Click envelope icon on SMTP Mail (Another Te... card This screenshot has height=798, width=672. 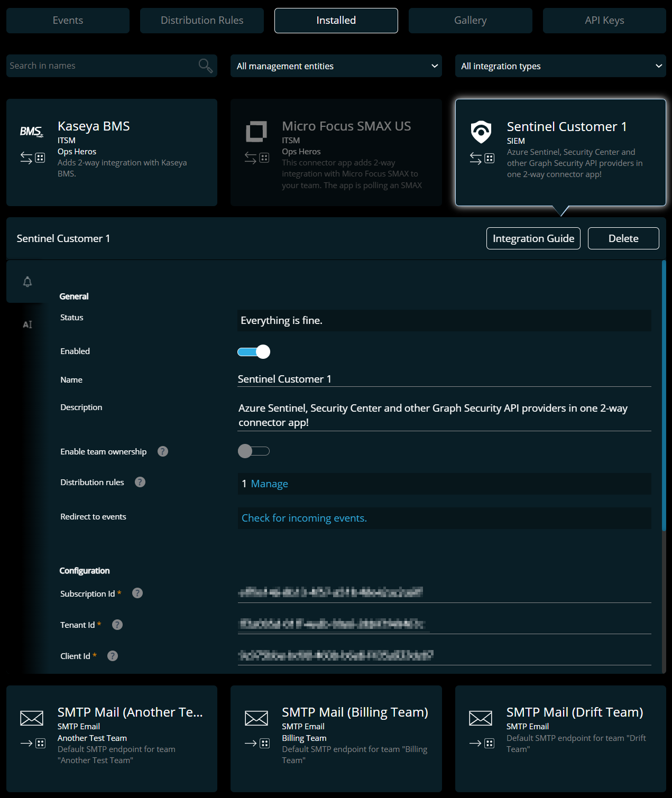(32, 718)
